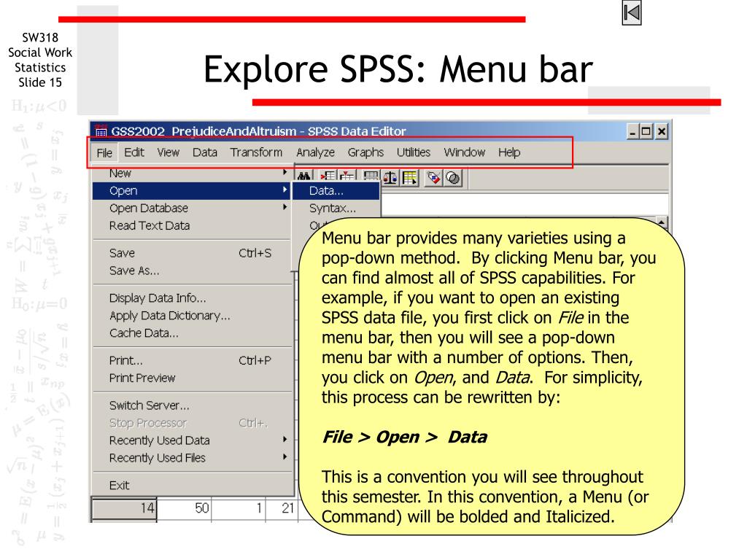This screenshot has height=560, width=747.
Task: Open the File menu
Action: click(x=104, y=152)
